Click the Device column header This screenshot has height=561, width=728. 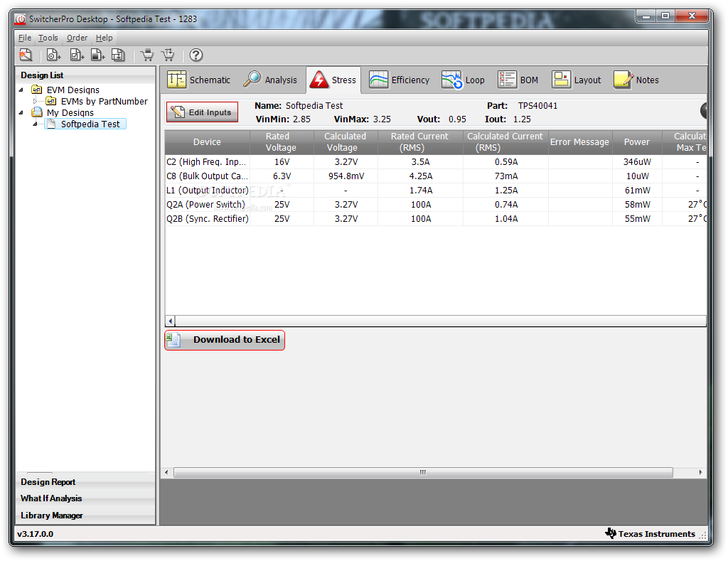(207, 142)
